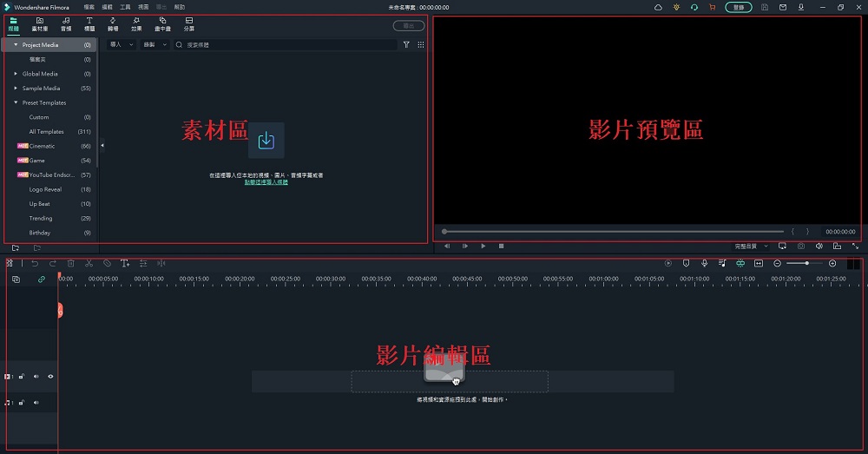Click the media search field
Viewport: 868px width, 454px height.
pos(286,44)
